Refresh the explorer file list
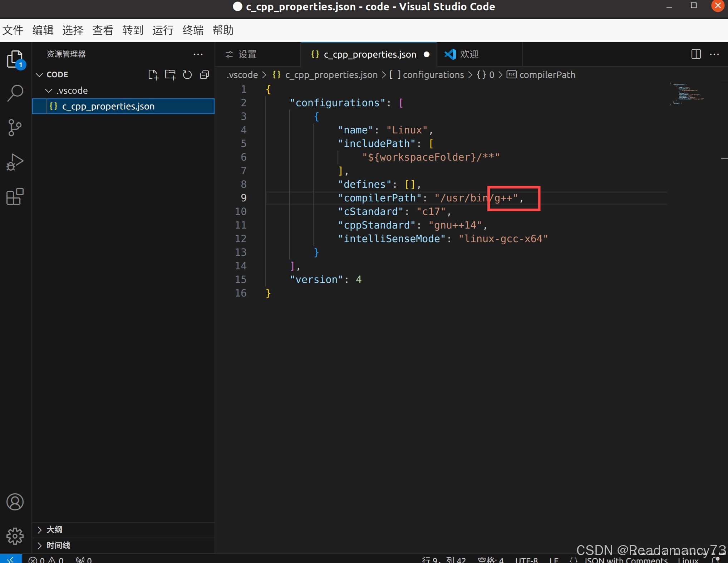 187,74
